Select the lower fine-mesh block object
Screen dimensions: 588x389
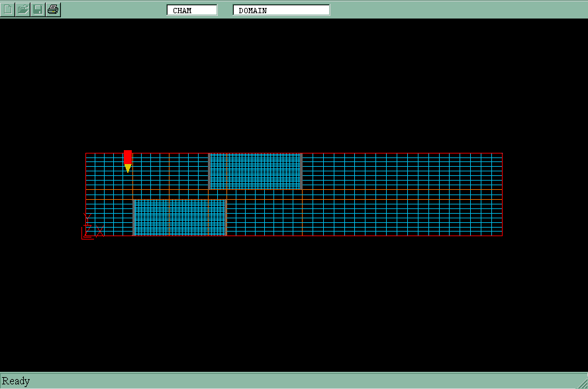180,217
